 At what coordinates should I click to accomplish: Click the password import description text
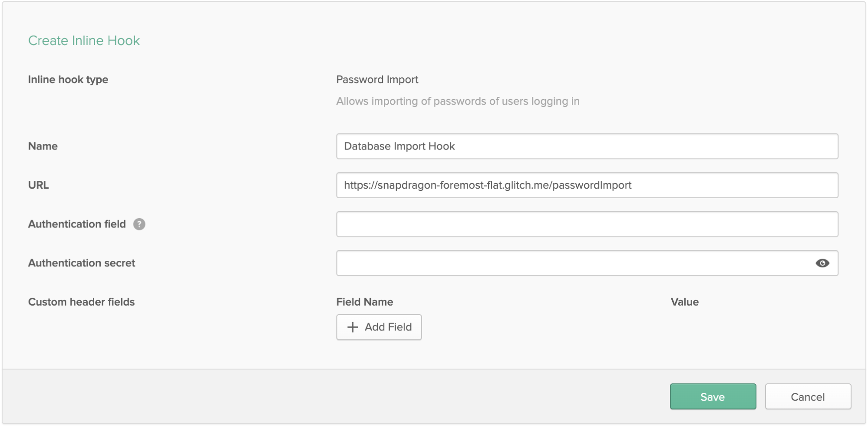coord(458,101)
